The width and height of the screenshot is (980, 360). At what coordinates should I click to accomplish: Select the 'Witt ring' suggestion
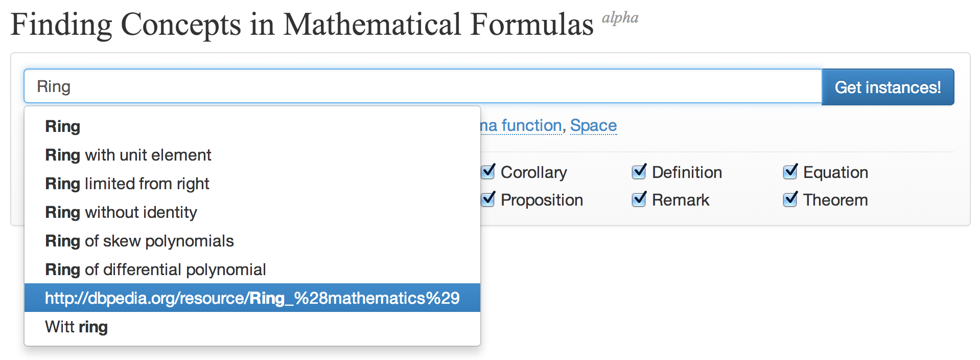coord(77,327)
